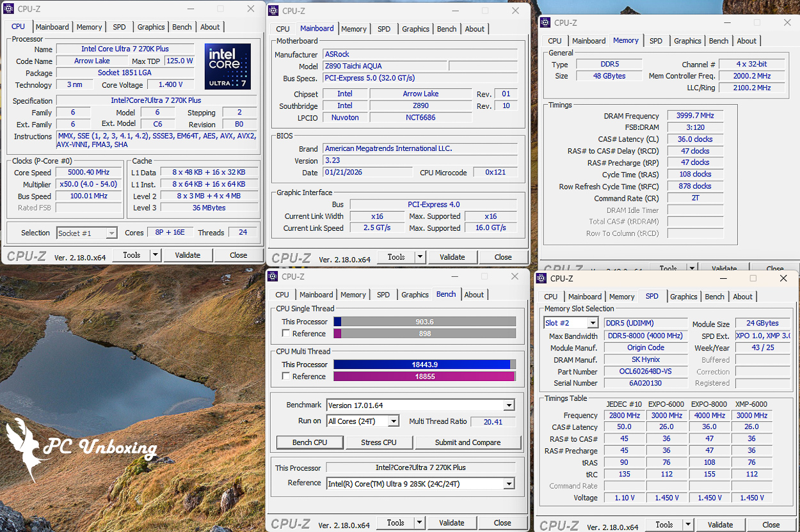Click CPU-Z icon in Bench window title bar

[273, 277]
